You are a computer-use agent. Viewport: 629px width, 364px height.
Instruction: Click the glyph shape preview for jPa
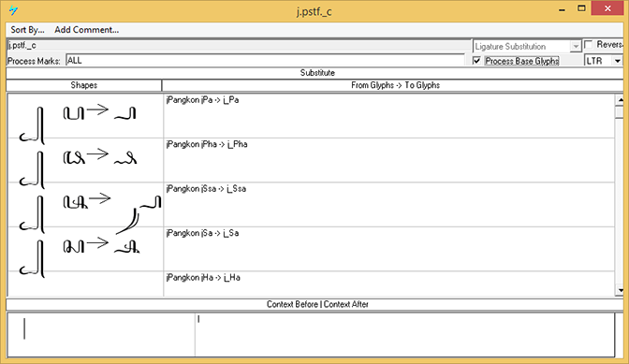click(85, 116)
